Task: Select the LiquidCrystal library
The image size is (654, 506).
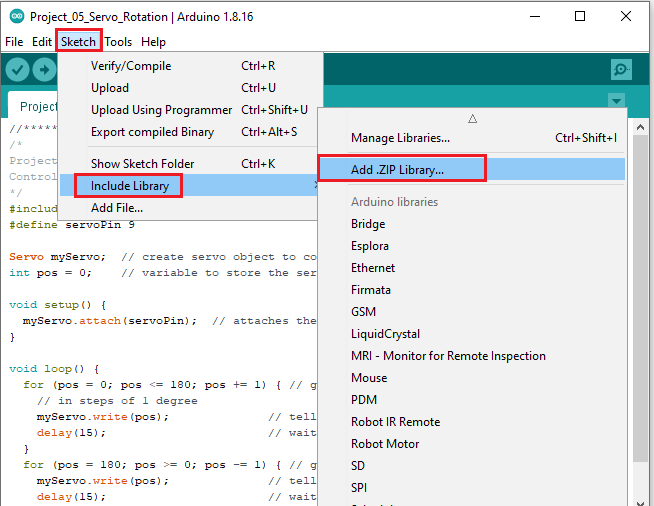Action: pos(472,334)
